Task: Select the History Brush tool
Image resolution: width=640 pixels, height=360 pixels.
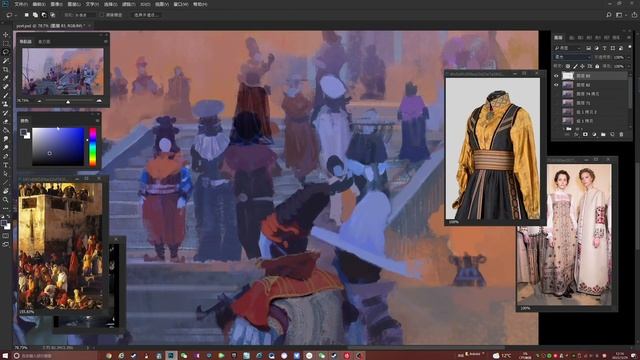Action: 6,113
